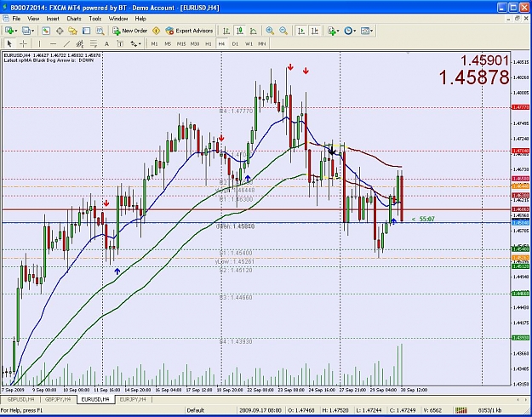This screenshot has height=417, width=532.
Task: Switch to M1 timeframe
Action: click(154, 43)
